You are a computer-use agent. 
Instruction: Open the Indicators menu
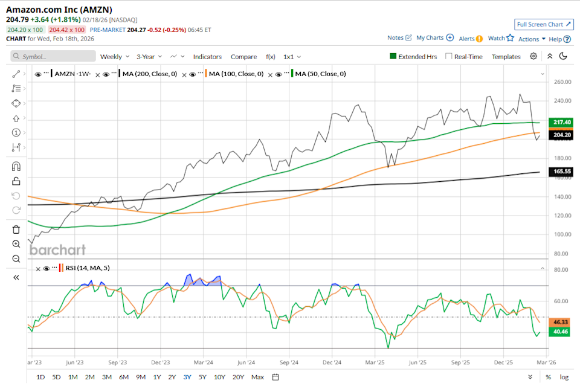tap(207, 56)
